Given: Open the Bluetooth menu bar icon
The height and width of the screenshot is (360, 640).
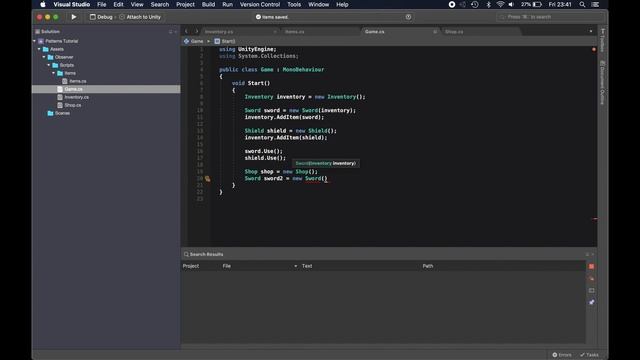Looking at the screenshot, I should pos(489,4).
